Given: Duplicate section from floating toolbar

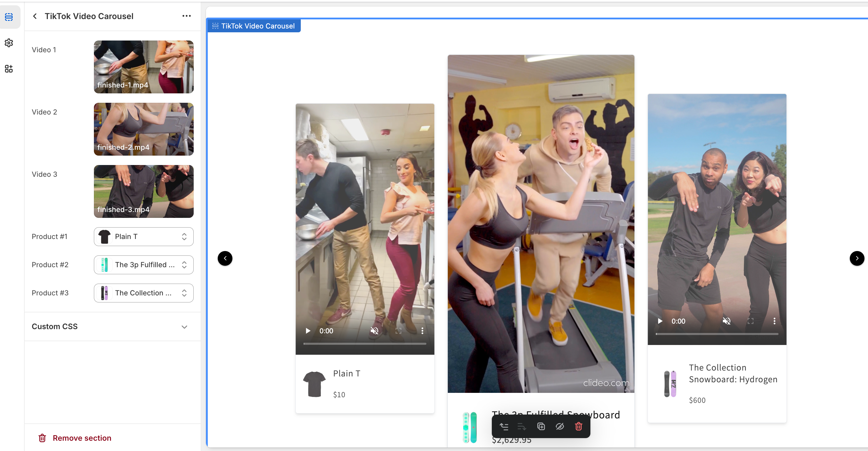Looking at the screenshot, I should pos(541,427).
